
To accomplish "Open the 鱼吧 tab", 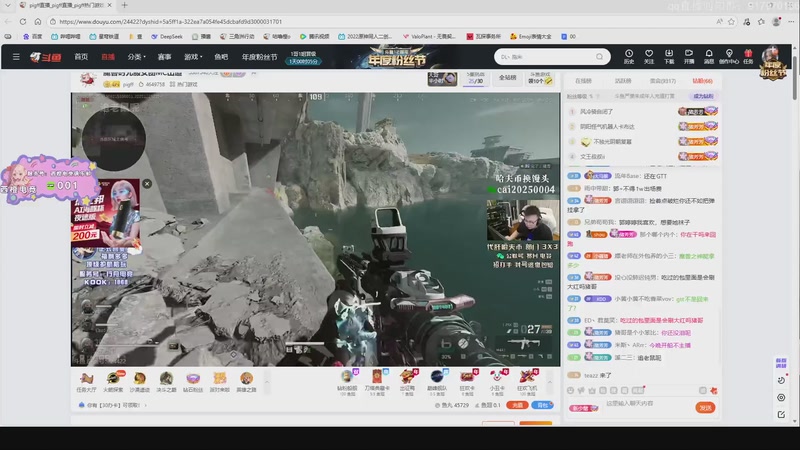I will click(x=221, y=57).
